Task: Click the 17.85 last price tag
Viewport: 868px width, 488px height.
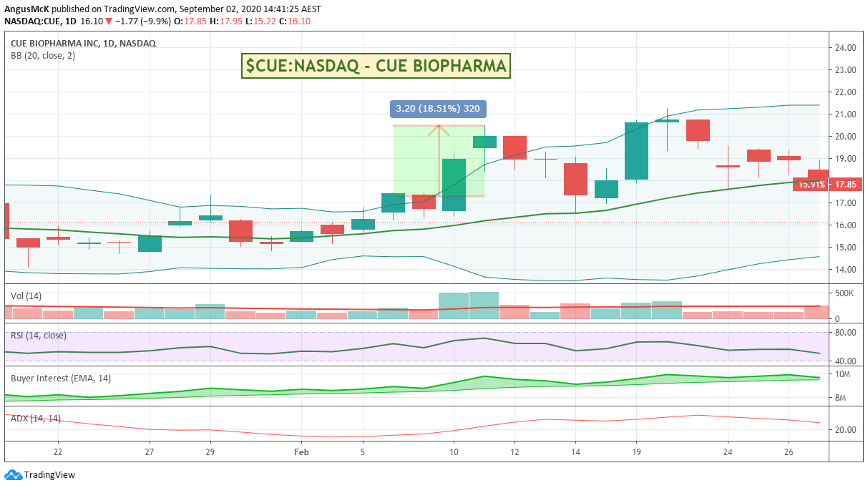Action: pos(847,184)
